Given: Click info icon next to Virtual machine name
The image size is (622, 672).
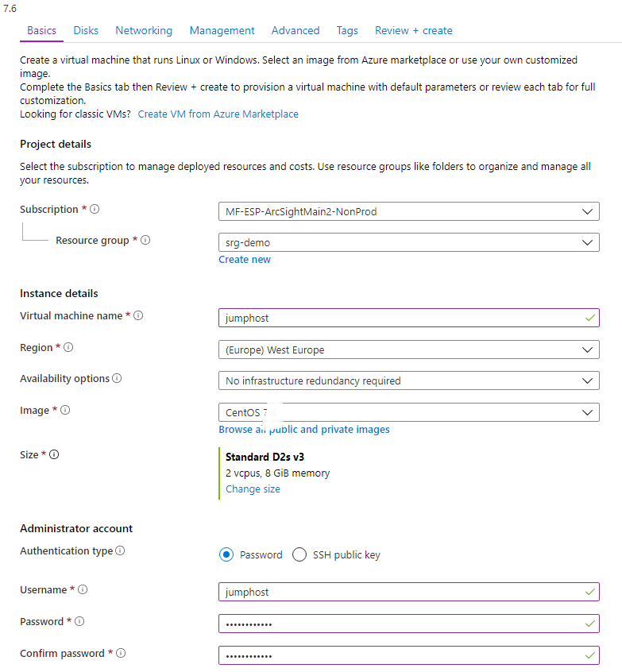Looking at the screenshot, I should click(x=138, y=316).
